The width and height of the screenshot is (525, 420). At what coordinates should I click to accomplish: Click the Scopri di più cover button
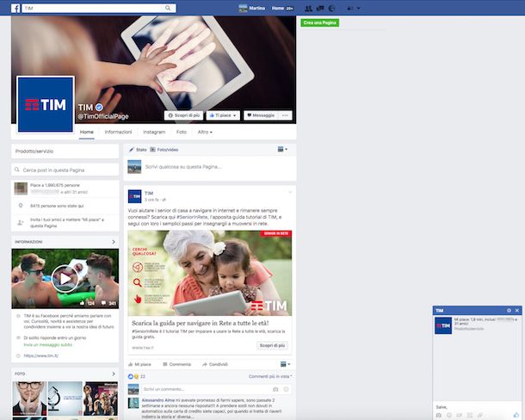pos(183,115)
